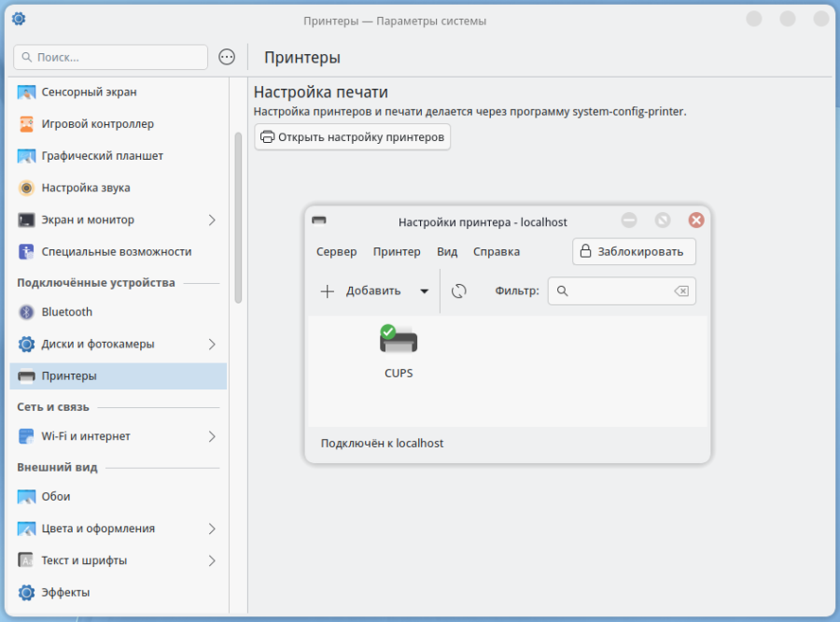
Task: Select the CUPS printer icon
Action: 399,340
